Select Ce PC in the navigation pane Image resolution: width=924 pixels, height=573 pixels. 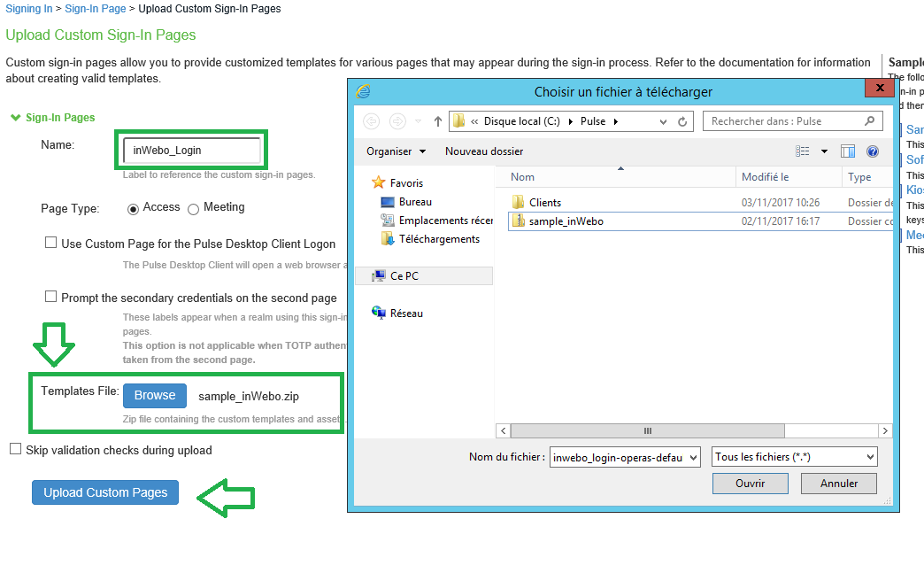point(404,276)
